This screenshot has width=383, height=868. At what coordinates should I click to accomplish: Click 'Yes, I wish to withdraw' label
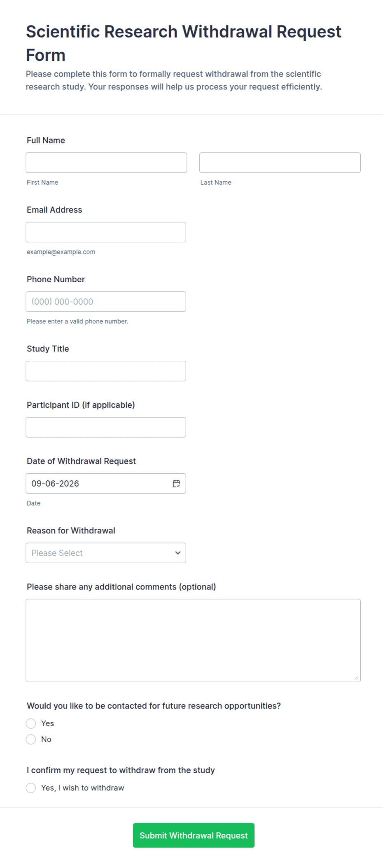[x=82, y=788]
